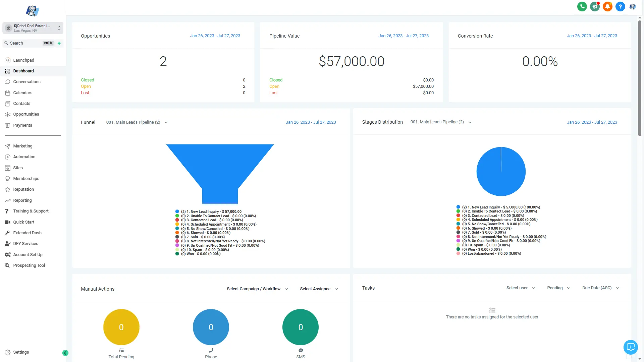Screen dimensions: 644x362
Task: Open the Payments section
Action: tap(22, 125)
